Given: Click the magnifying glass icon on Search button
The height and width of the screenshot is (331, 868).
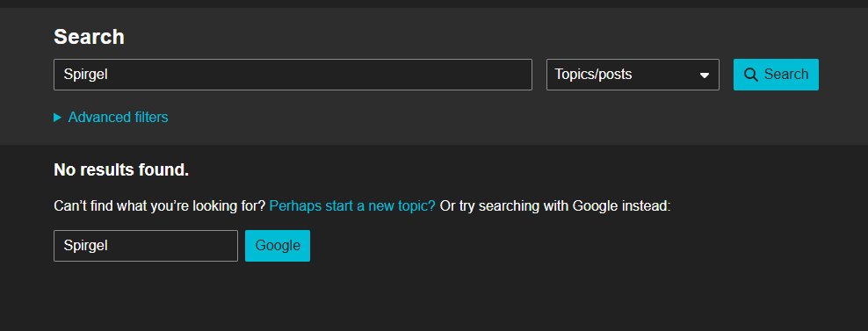Looking at the screenshot, I should tap(751, 75).
